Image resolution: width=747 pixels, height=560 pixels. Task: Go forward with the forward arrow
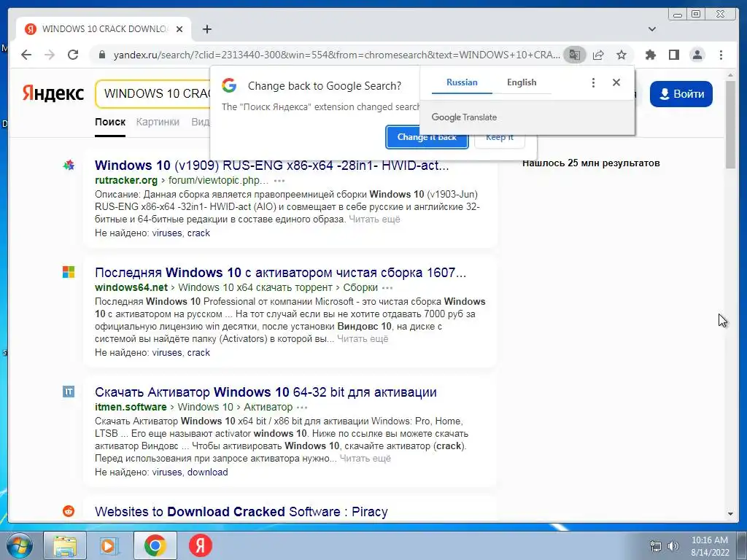click(50, 55)
